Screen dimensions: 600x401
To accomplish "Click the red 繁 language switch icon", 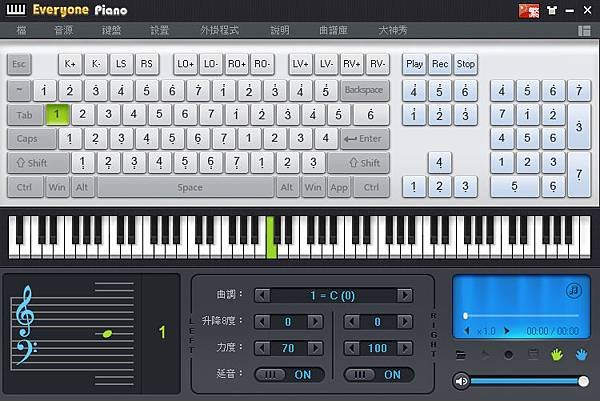I will coord(529,10).
